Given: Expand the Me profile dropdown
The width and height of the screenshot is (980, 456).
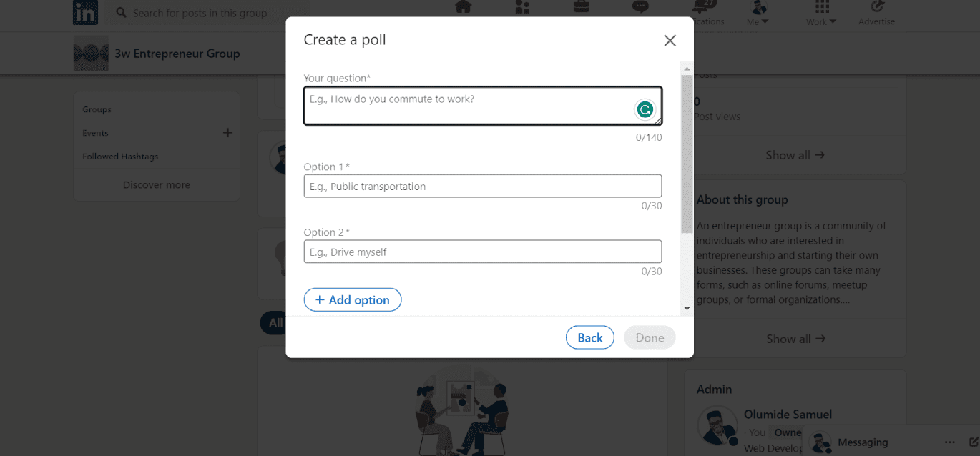Looking at the screenshot, I should tap(758, 13).
